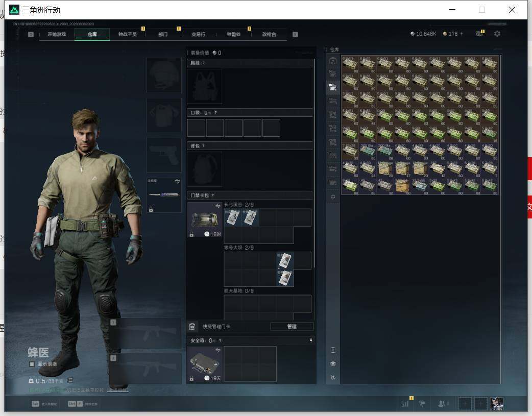Toggle the 显示装备 checkbox

32,364
